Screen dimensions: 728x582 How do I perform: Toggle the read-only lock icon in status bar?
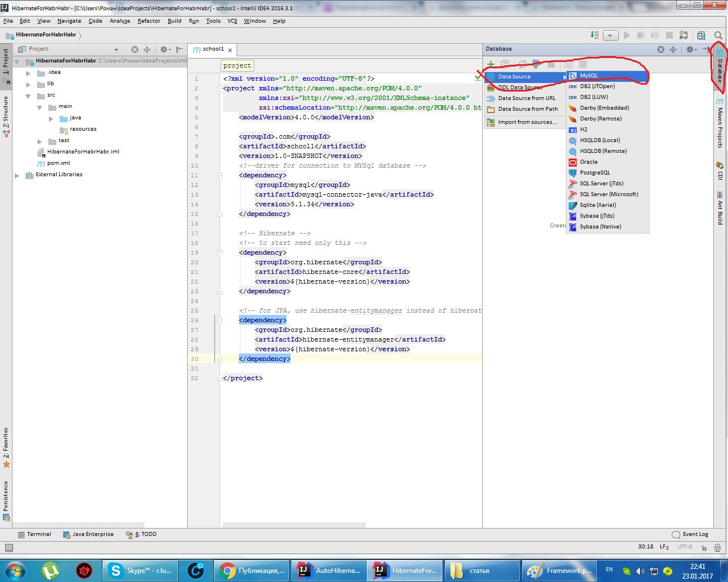(x=704, y=547)
